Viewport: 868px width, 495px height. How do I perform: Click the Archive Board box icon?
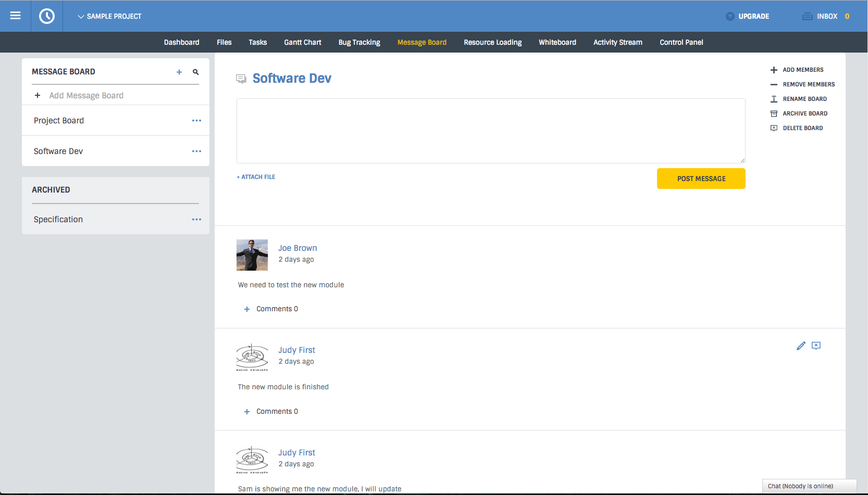coord(774,113)
